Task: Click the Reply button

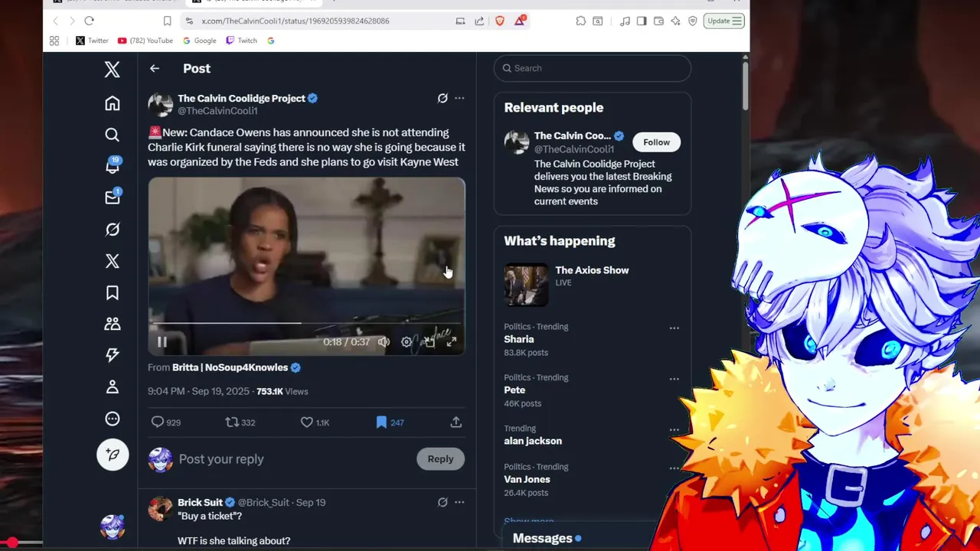Action: pos(440,459)
